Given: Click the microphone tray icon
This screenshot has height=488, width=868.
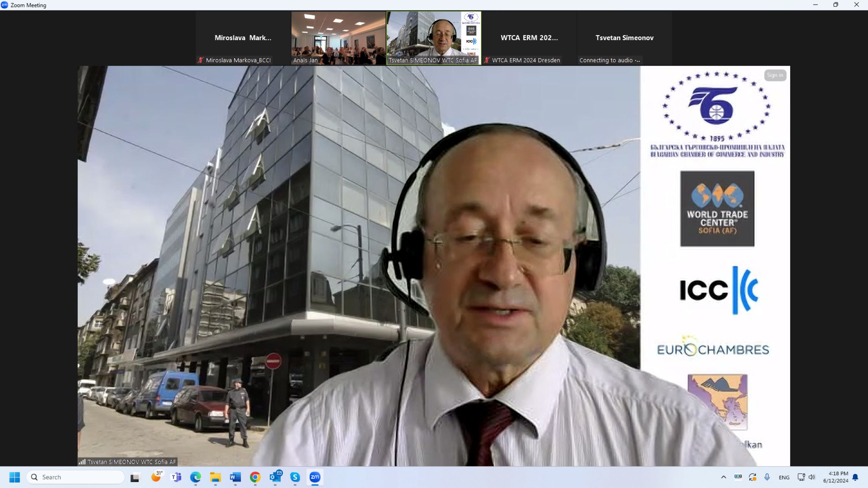Looking at the screenshot, I should tap(767, 477).
